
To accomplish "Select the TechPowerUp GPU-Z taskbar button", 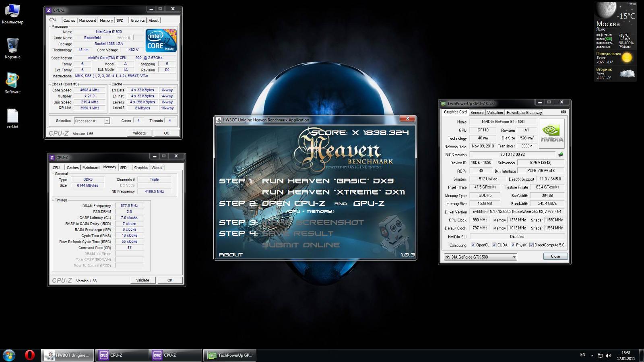I will pyautogui.click(x=230, y=355).
